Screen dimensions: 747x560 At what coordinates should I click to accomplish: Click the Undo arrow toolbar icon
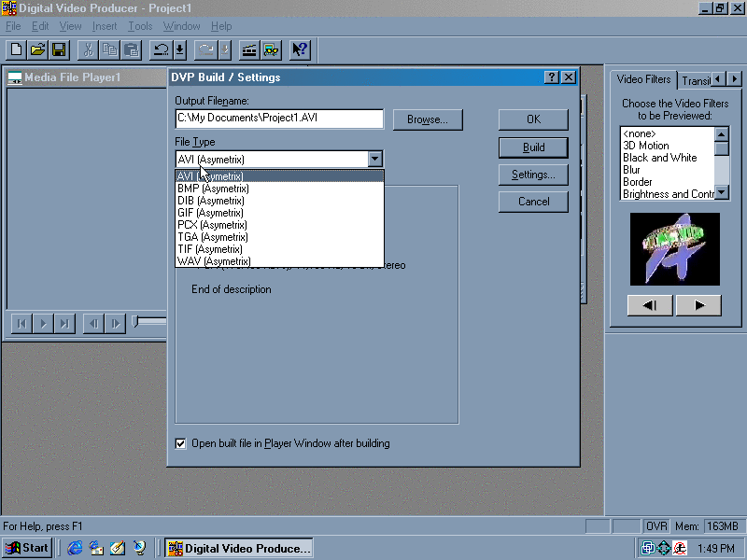point(161,49)
